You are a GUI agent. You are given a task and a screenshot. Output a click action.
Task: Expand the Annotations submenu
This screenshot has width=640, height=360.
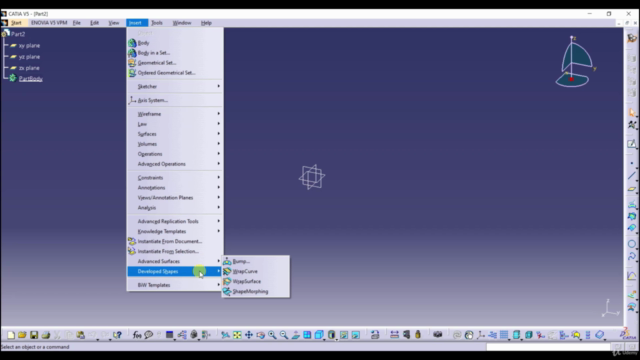pyautogui.click(x=175, y=188)
